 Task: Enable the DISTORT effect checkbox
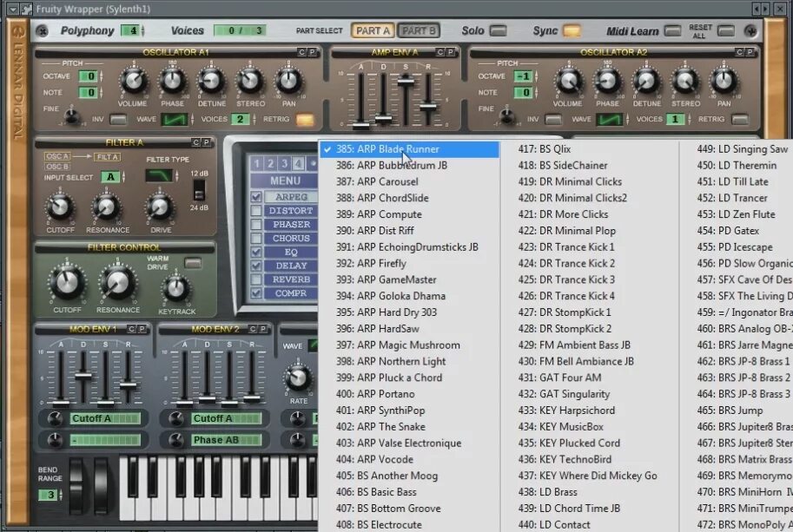tap(256, 211)
